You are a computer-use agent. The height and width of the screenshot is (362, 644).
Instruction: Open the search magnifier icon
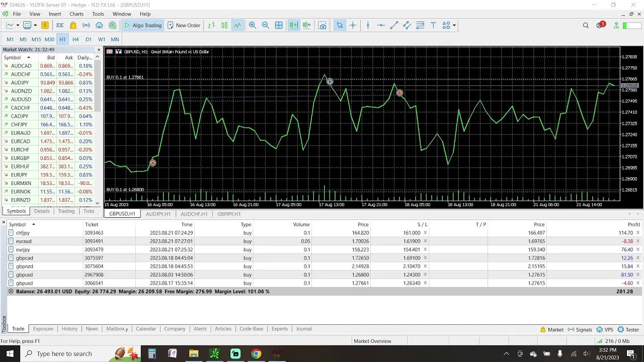586,25
